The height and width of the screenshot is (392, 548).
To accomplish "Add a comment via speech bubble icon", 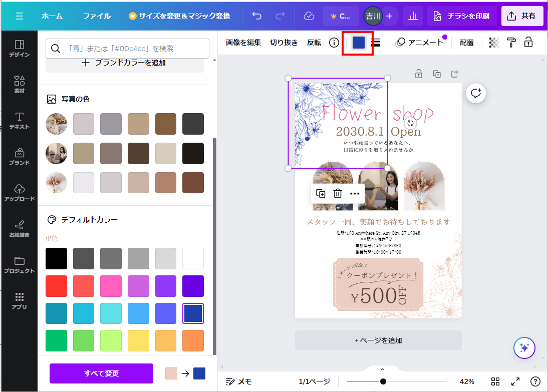I will [476, 93].
